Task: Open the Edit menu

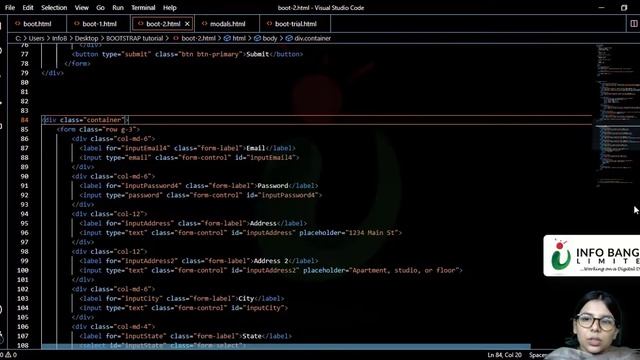Action: 28,8
